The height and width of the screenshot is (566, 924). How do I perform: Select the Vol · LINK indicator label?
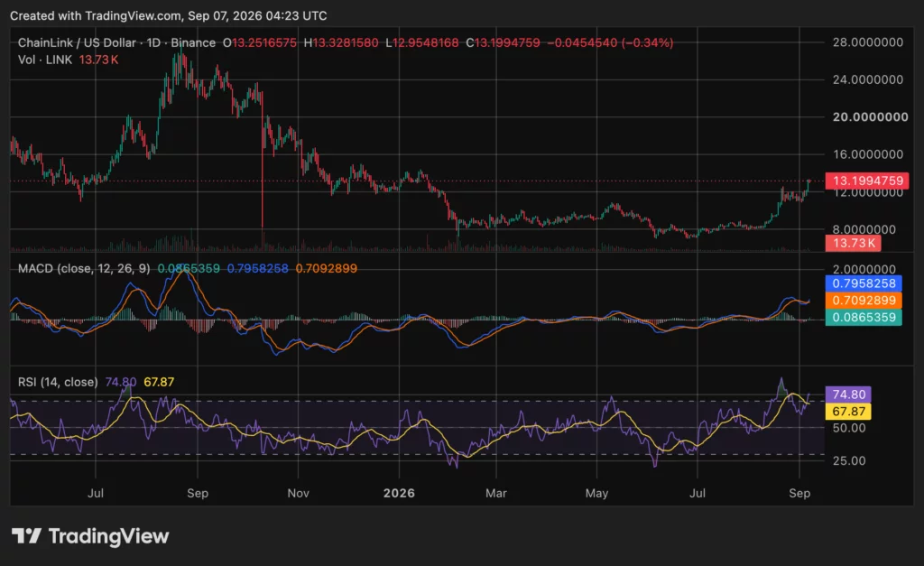tap(45, 60)
